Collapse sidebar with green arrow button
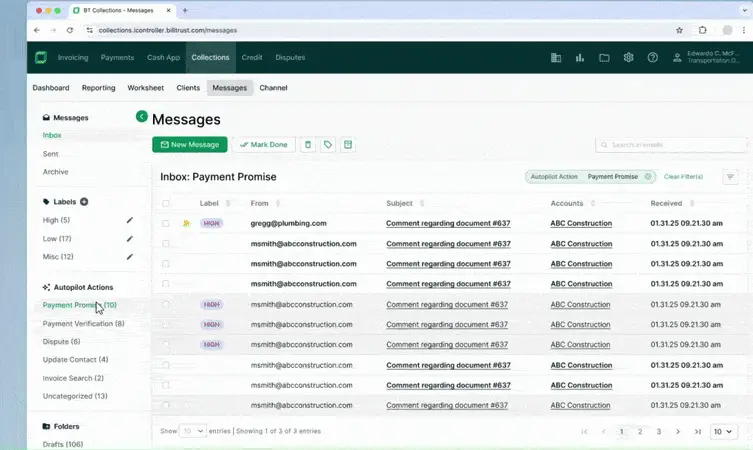This screenshot has height=450, width=753. [x=142, y=116]
